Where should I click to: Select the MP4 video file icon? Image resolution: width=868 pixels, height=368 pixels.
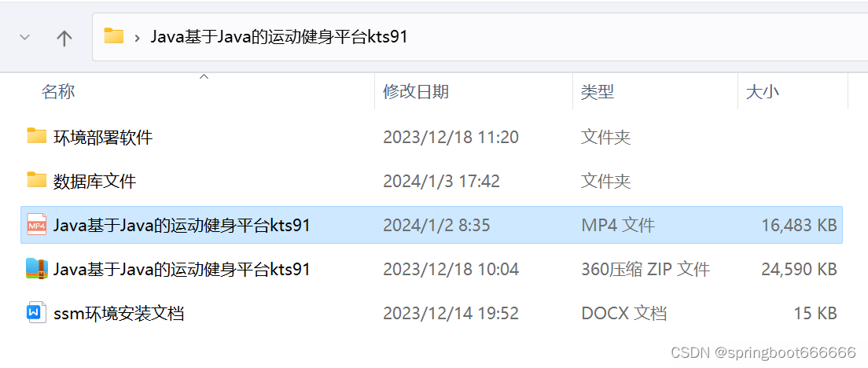(36, 225)
